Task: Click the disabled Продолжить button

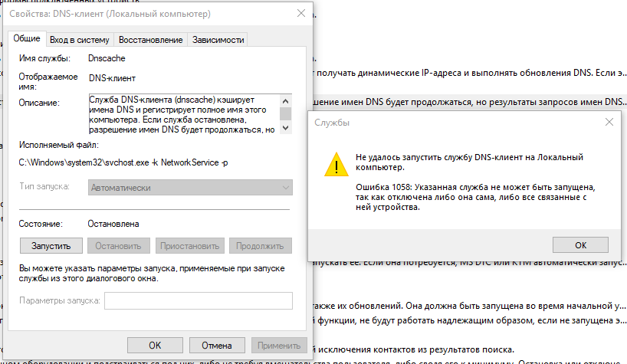Action: [261, 246]
